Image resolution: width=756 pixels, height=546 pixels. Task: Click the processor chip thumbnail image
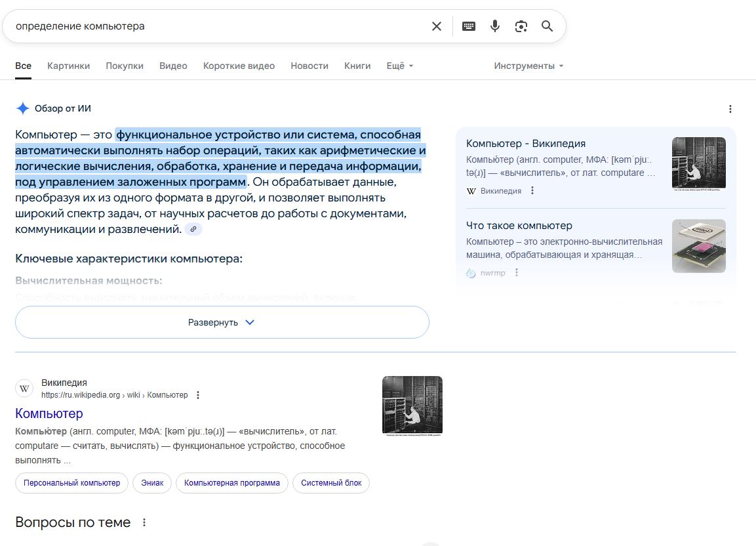[698, 246]
